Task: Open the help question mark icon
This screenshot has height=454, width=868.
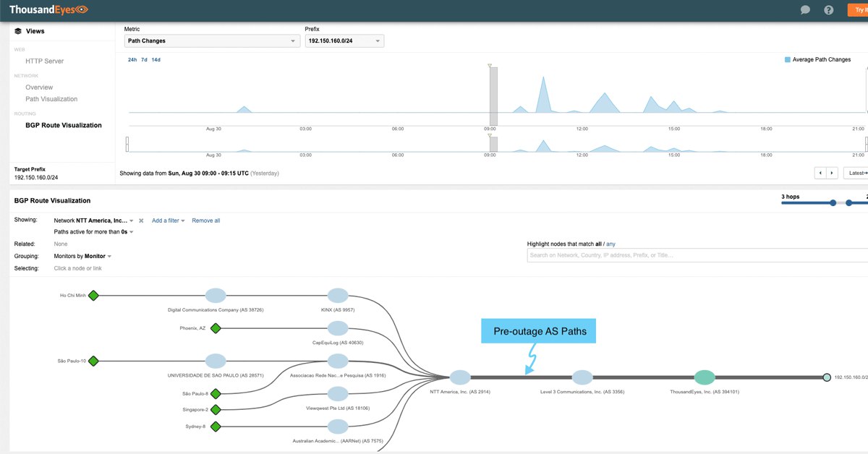Action: 829,10
